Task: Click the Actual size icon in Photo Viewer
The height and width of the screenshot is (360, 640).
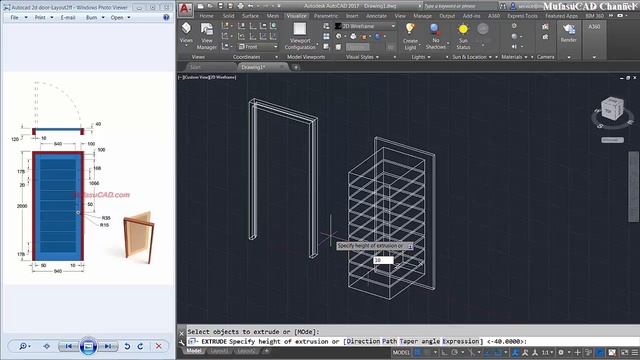Action: (x=47, y=346)
